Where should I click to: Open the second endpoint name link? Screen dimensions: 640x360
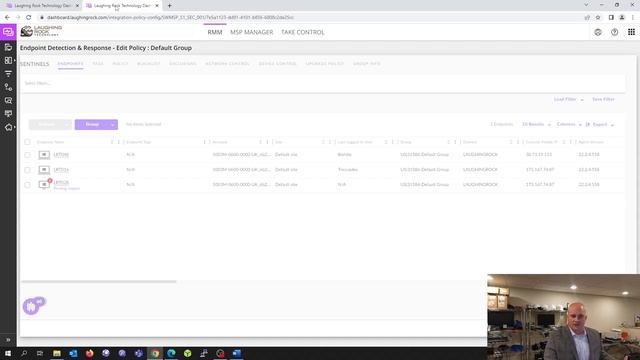pyautogui.click(x=61, y=169)
